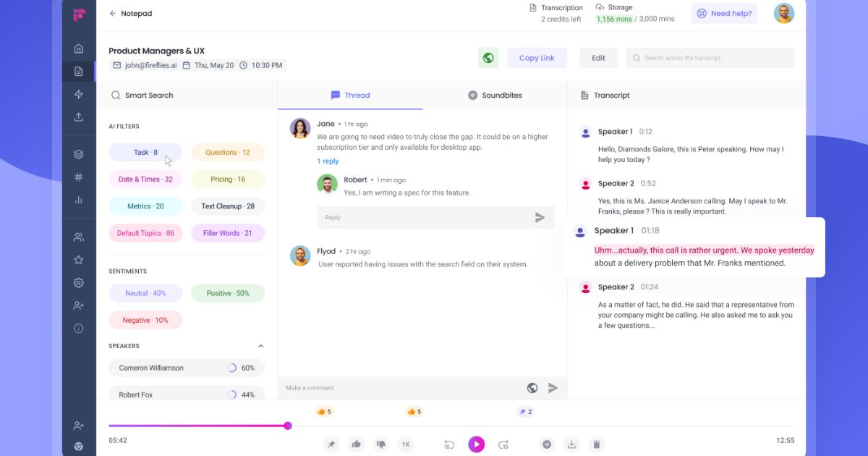Select speaker Cameron Williamson
This screenshot has width=868, height=456.
point(187,368)
